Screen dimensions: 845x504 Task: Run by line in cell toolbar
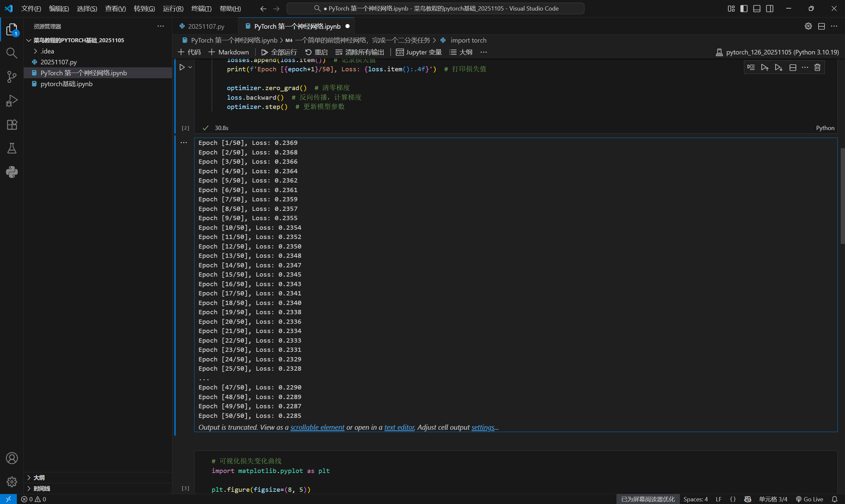pos(751,67)
